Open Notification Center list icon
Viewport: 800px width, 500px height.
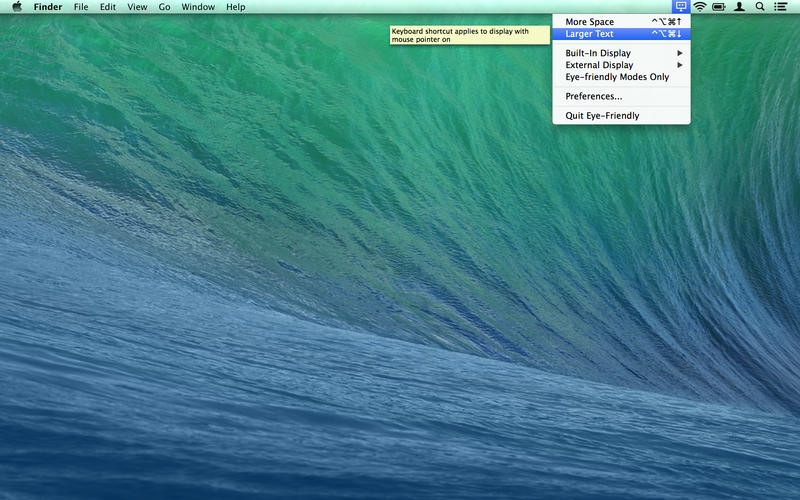pos(780,7)
